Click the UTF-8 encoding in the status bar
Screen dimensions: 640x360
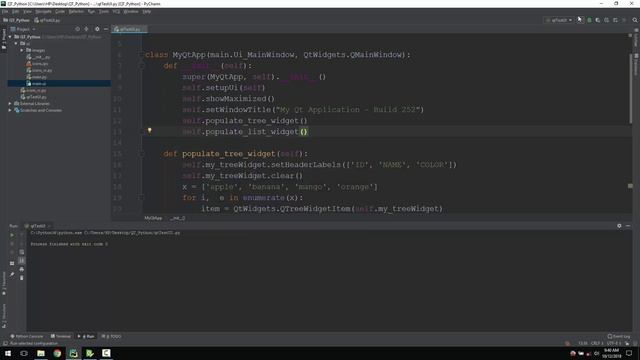[614, 343]
